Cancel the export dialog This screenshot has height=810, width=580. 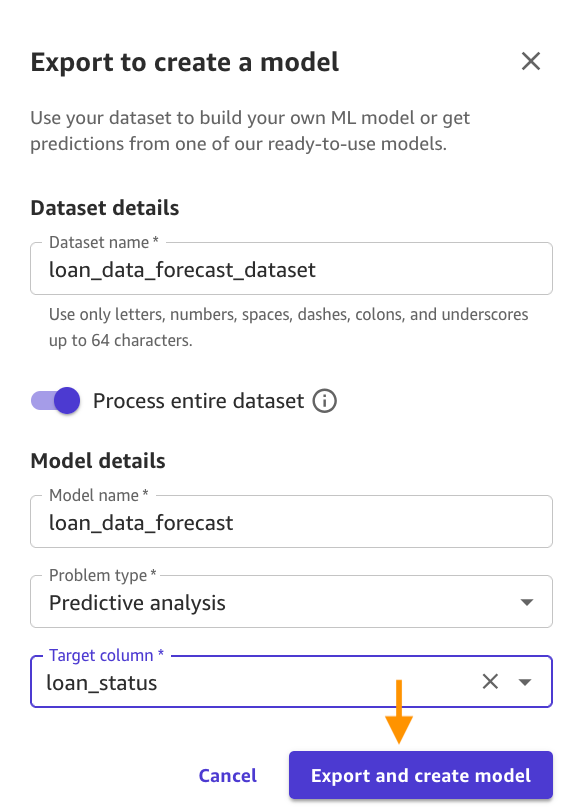click(x=228, y=775)
